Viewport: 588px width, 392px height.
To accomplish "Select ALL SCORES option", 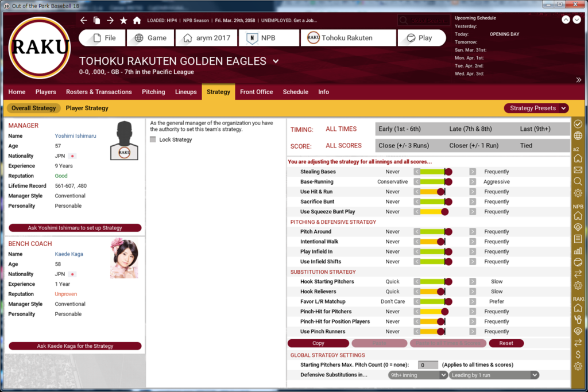I will click(343, 145).
